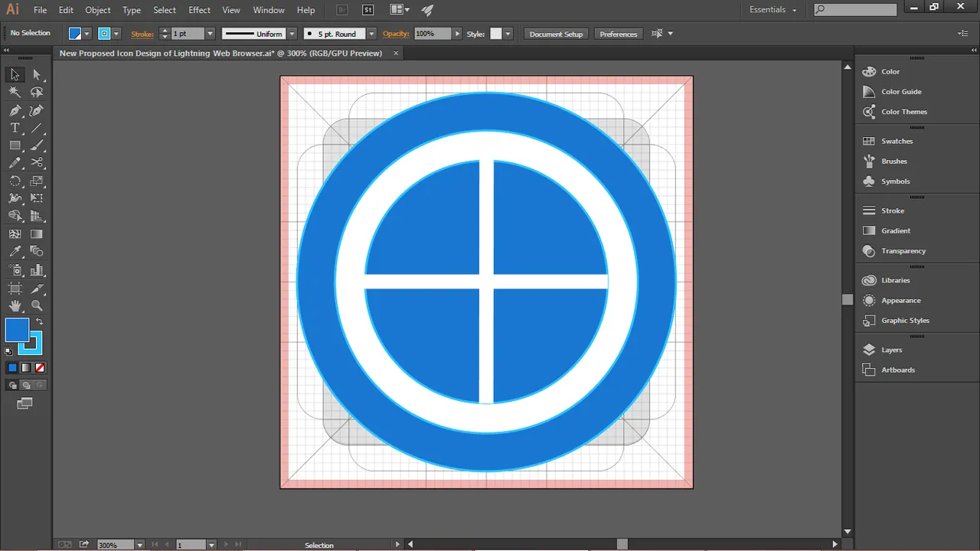Select the Lasso tool
The width and height of the screenshot is (980, 551).
(37, 92)
